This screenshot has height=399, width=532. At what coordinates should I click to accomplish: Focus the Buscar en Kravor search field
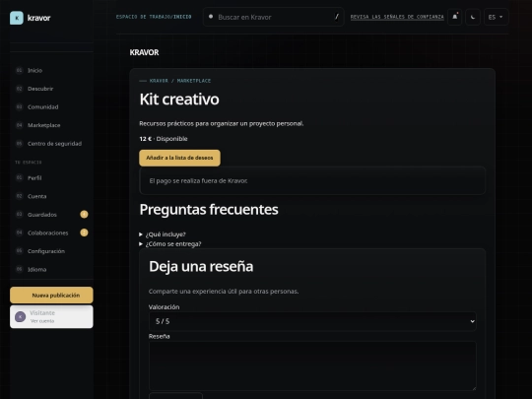pyautogui.click(x=274, y=17)
